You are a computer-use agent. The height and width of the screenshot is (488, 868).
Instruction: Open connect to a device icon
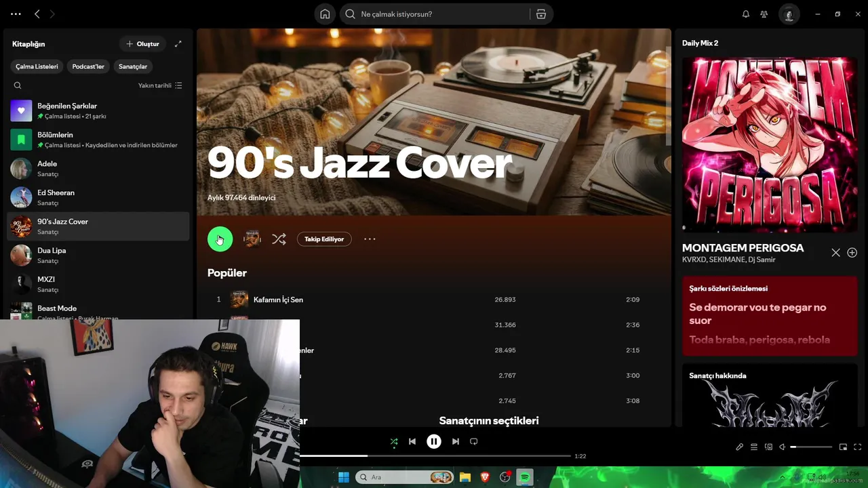(768, 447)
